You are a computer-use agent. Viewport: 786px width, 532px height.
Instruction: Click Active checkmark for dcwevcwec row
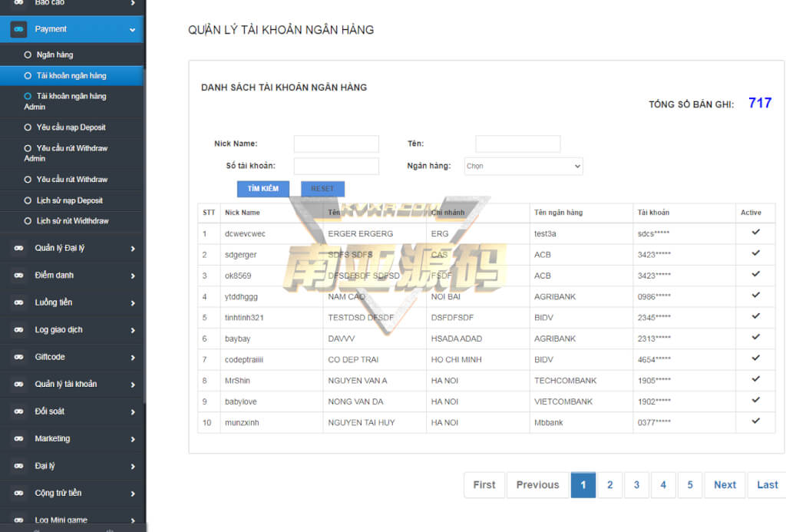point(755,232)
